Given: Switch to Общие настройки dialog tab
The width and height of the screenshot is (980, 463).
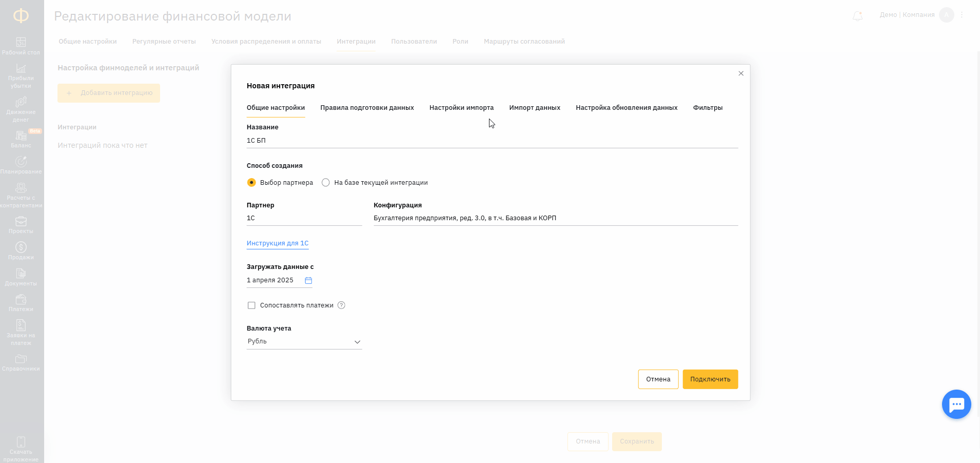Looking at the screenshot, I should point(276,108).
